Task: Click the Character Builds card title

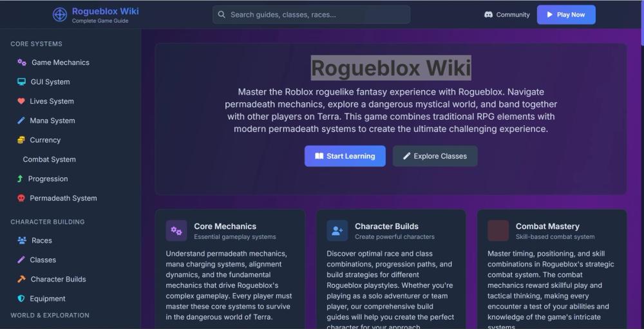Action: (386, 227)
